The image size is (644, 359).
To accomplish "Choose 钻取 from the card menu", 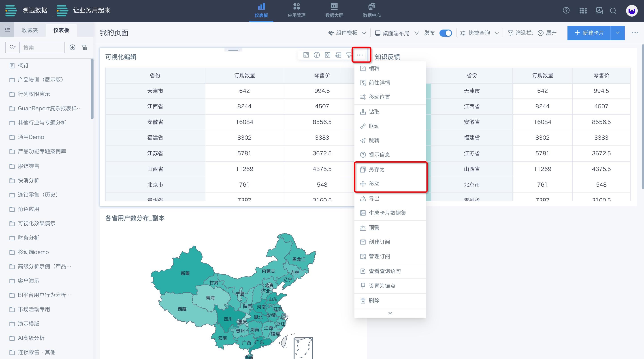I will 390,112.
